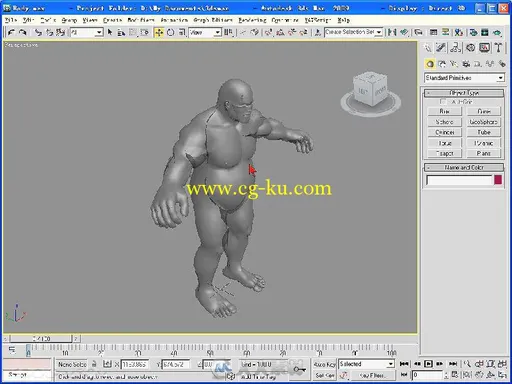512x384 pixels.
Task: Open Curve Editor toolbar icon
Action: [433, 32]
